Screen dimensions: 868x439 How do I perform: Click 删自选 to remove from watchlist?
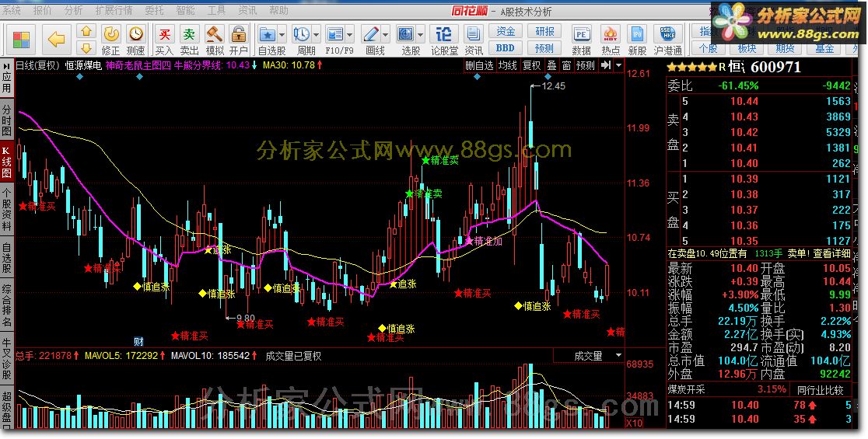[479, 66]
